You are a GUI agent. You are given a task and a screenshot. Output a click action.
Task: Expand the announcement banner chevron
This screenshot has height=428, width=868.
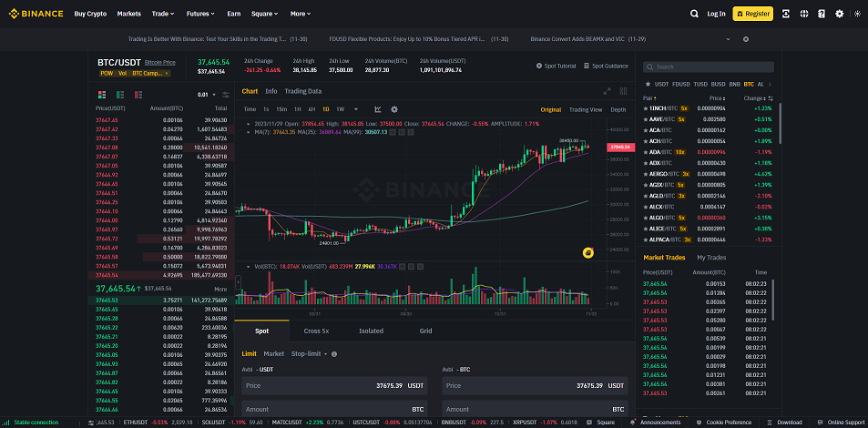728,39
